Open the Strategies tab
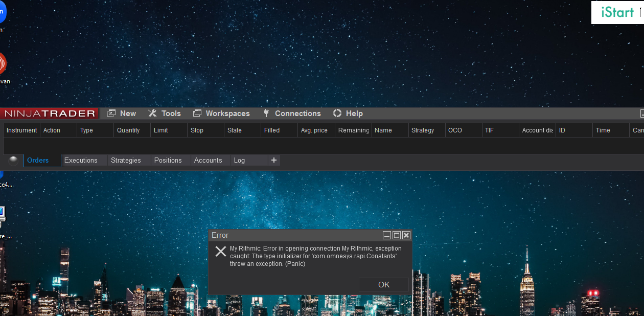The image size is (644, 316). (x=126, y=160)
